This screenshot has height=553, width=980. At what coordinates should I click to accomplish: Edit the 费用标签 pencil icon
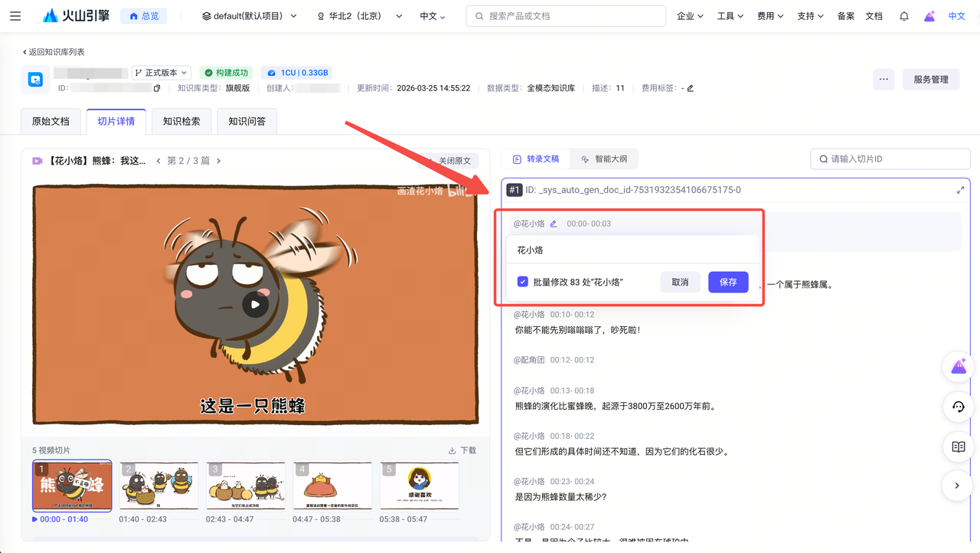click(x=690, y=88)
